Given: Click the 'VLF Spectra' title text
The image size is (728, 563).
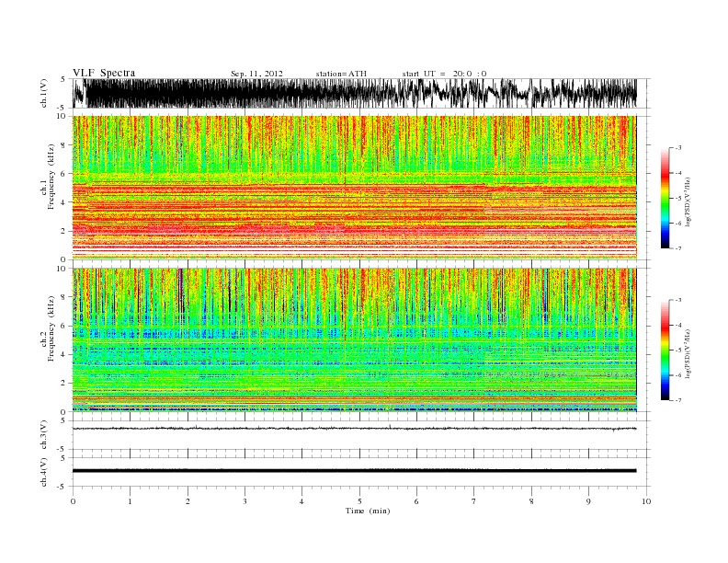Looking at the screenshot, I should coord(104,73).
